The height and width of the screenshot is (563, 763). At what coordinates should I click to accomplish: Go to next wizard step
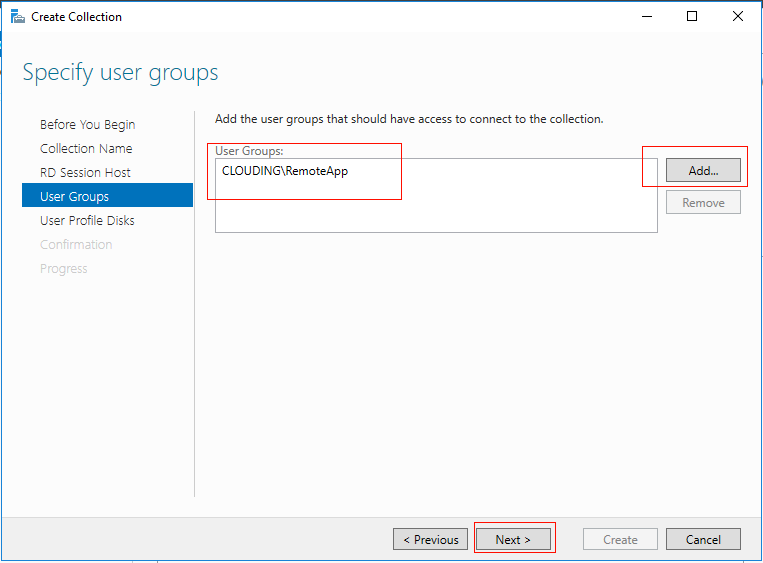(x=513, y=539)
